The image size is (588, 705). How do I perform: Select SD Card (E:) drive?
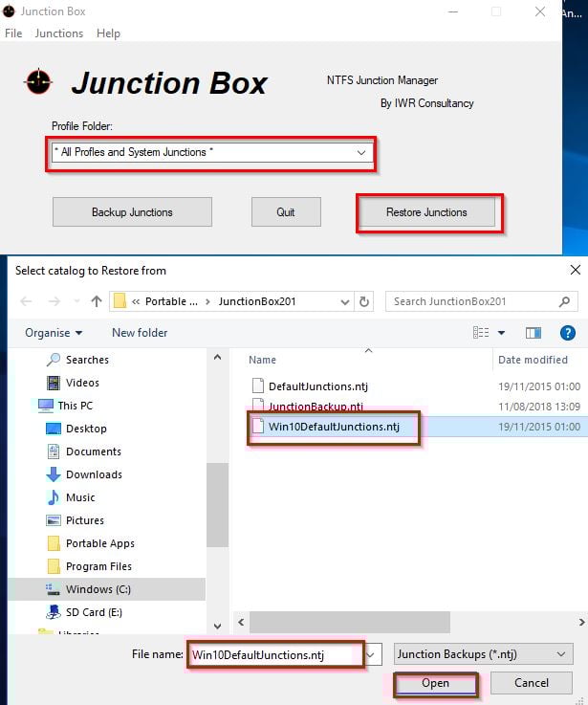tap(94, 612)
